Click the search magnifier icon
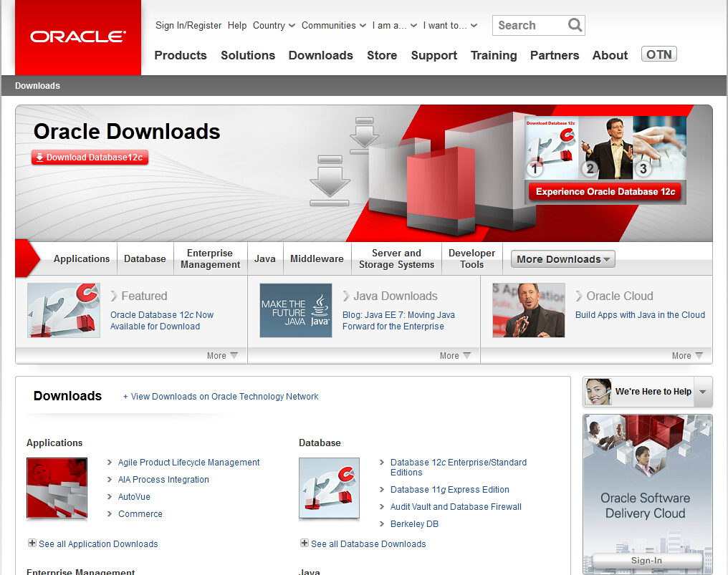Image resolution: width=728 pixels, height=575 pixels. pyautogui.click(x=575, y=25)
